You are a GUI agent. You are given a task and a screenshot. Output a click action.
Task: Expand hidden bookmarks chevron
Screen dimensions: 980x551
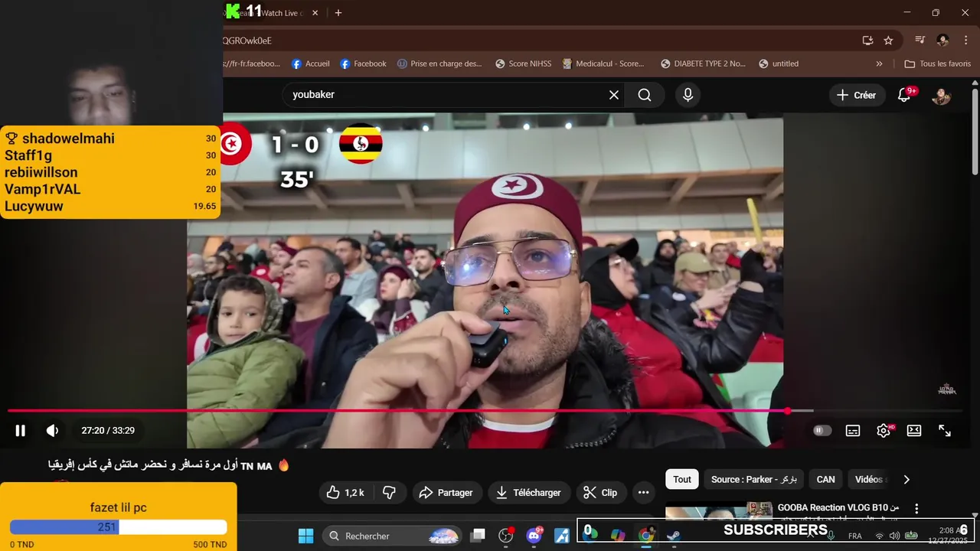(x=879, y=64)
